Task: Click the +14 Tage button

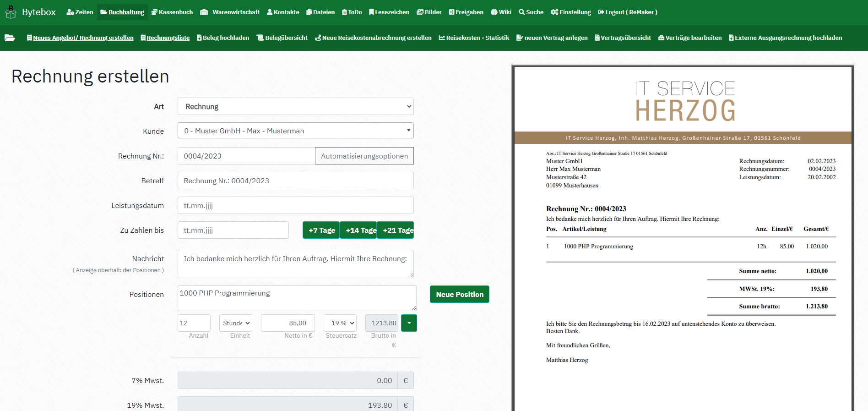Action: point(358,230)
